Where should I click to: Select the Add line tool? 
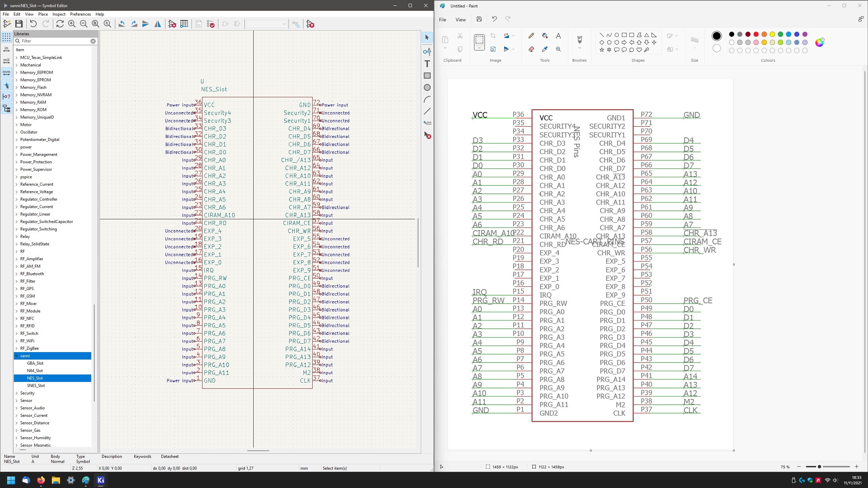427,111
